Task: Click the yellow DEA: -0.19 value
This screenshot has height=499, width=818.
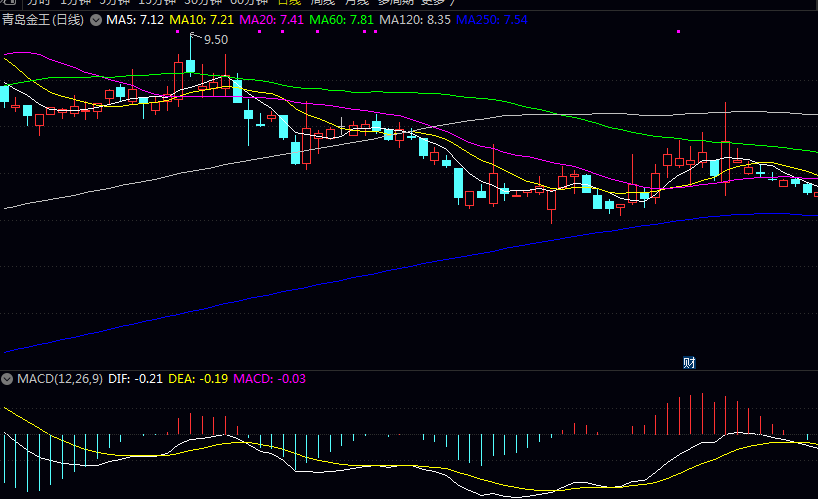Action: click(x=198, y=379)
